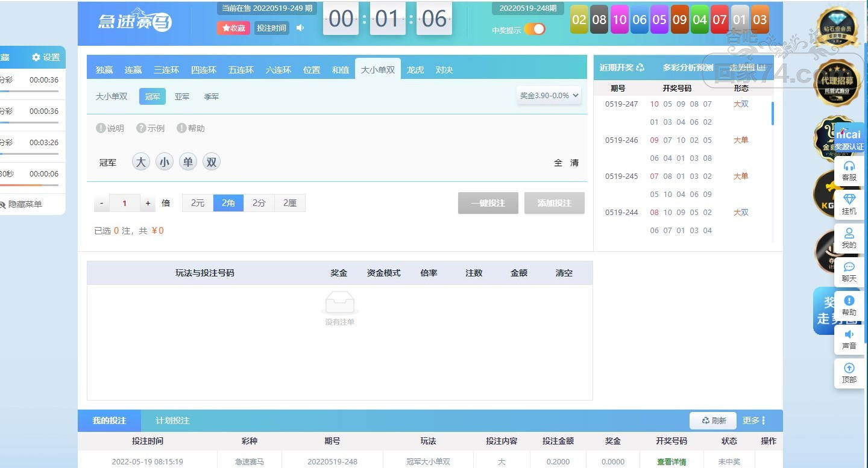Choose the 2厘 unit
The image size is (868, 468).
[x=290, y=203]
